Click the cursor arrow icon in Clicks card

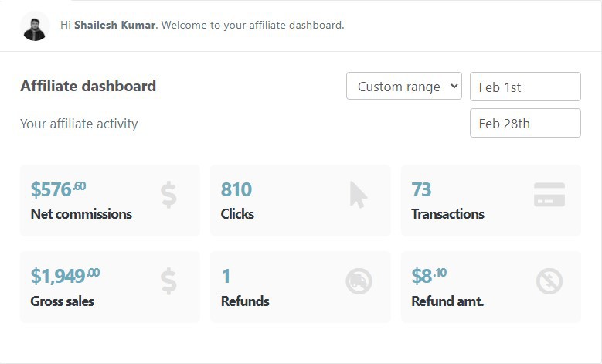click(x=359, y=195)
